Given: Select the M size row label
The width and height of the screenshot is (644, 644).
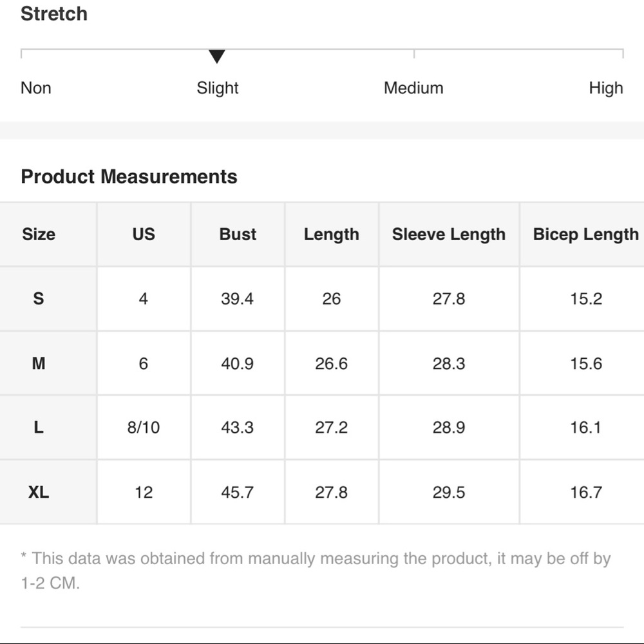Looking at the screenshot, I should pyautogui.click(x=39, y=363).
